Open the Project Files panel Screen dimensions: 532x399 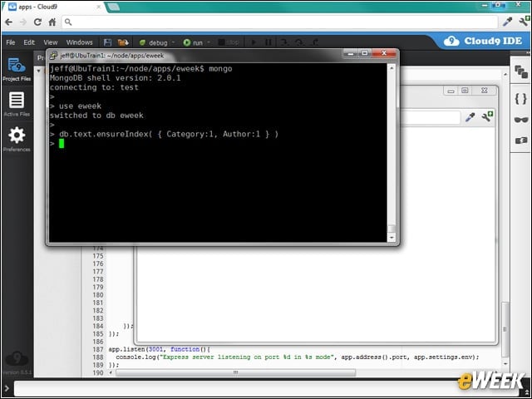[x=17, y=70]
